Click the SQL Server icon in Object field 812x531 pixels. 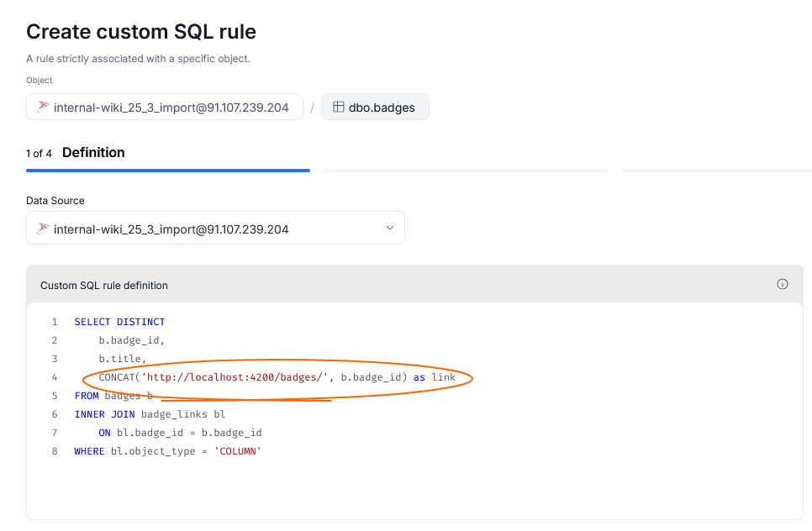pyautogui.click(x=43, y=108)
